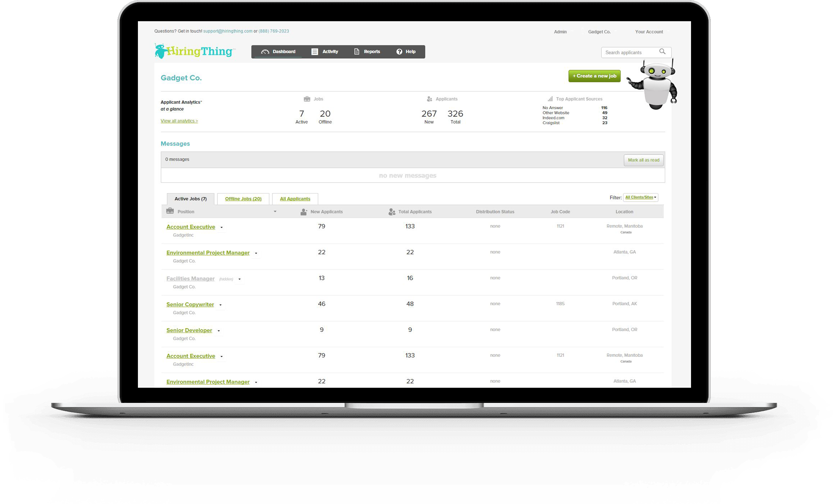Click the (888) 769-2023 phone link
This screenshot has width=835, height=504.
(274, 31)
